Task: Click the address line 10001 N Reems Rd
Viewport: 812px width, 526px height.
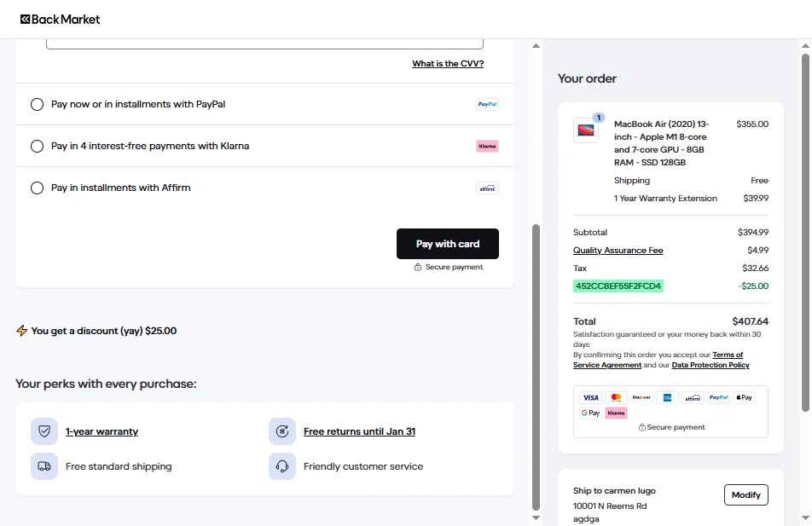Action: (x=610, y=506)
